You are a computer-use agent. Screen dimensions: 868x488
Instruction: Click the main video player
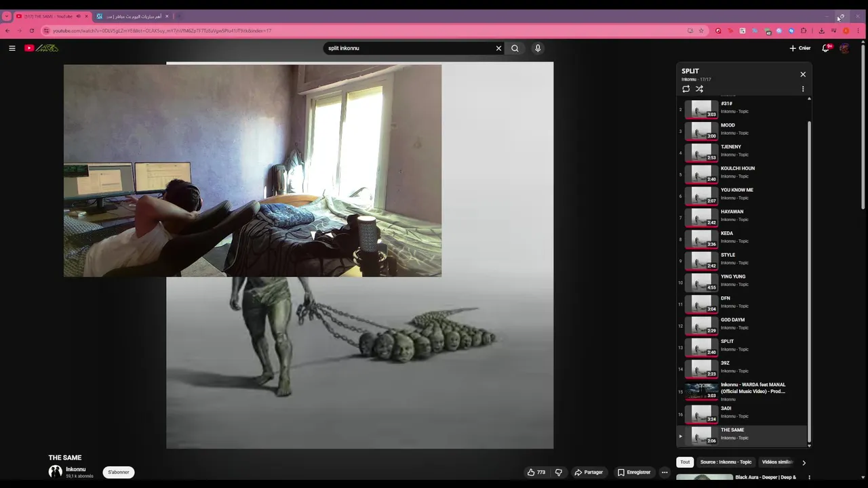pyautogui.click(x=359, y=255)
